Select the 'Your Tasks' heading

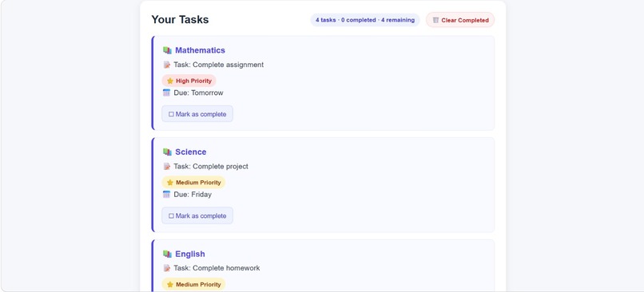pos(180,20)
